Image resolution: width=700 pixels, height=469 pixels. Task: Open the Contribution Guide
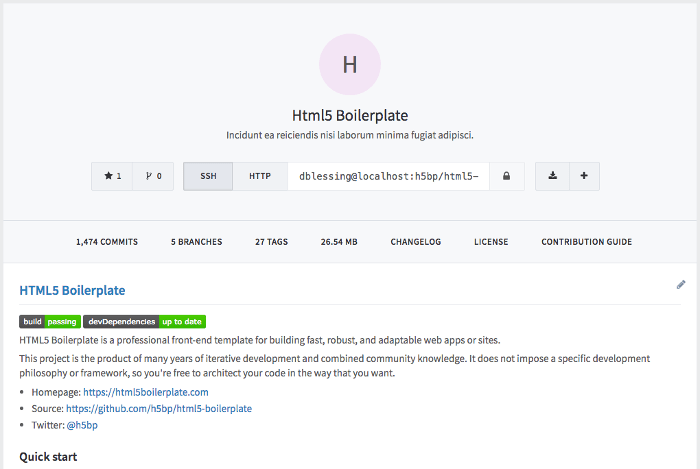[x=587, y=242]
